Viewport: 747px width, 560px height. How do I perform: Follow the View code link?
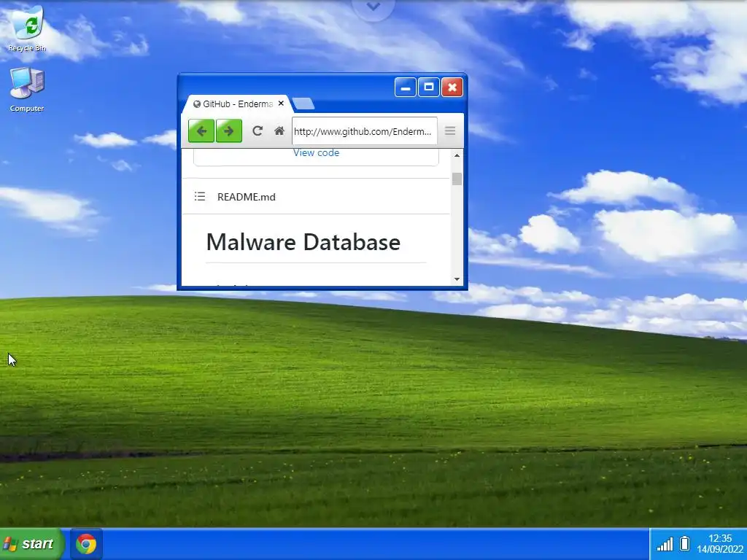pyautogui.click(x=317, y=153)
